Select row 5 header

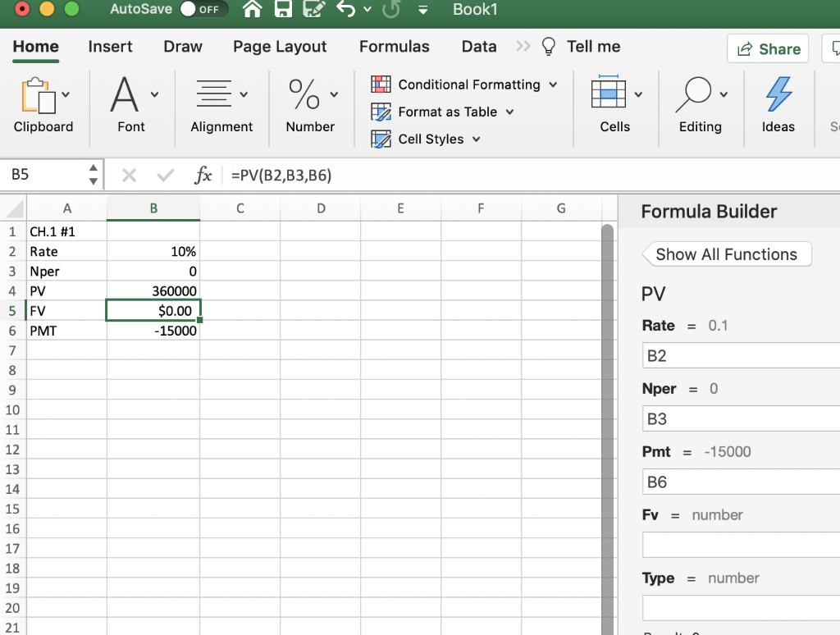(x=12, y=311)
